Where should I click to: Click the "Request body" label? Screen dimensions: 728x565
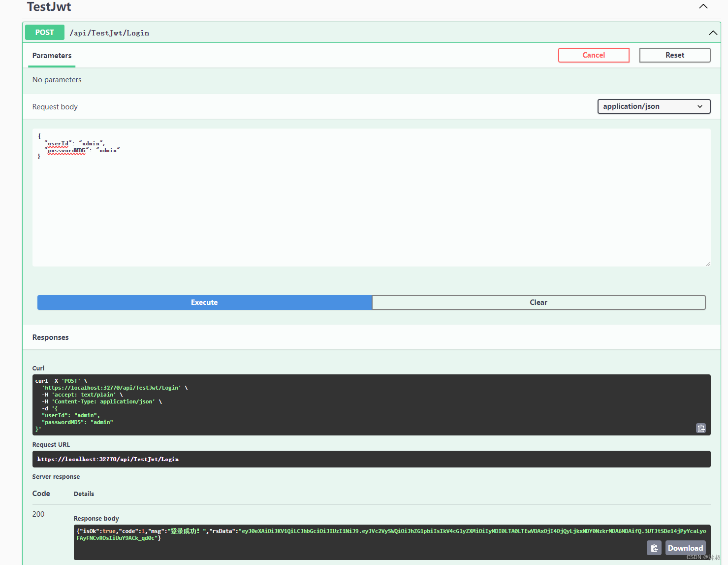[55, 107]
